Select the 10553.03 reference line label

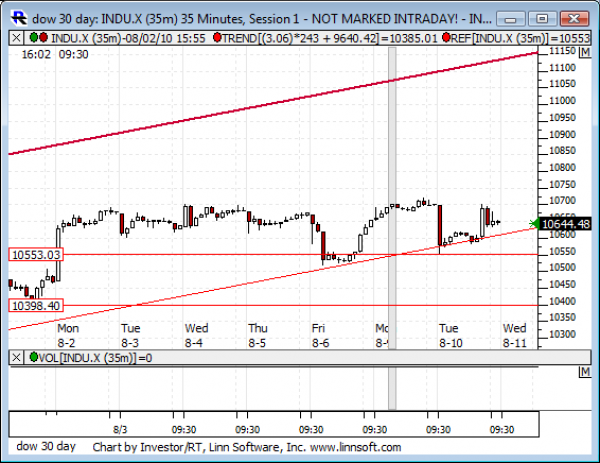[36, 255]
